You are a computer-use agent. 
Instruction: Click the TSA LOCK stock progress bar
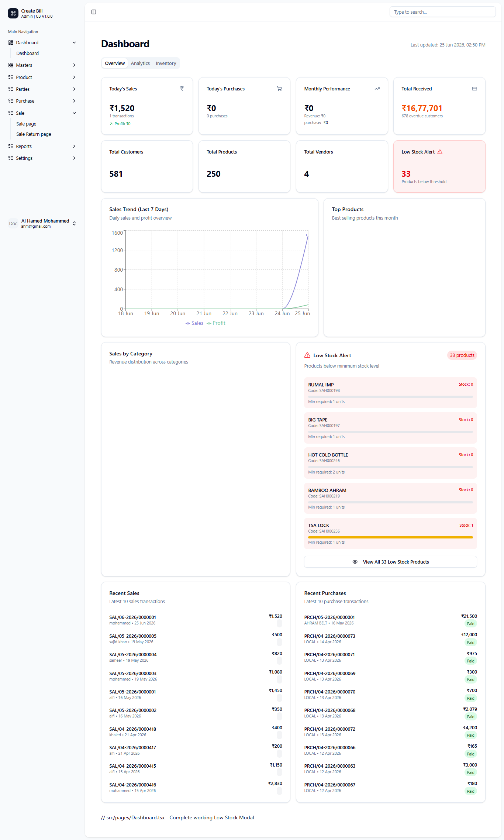coord(390,537)
